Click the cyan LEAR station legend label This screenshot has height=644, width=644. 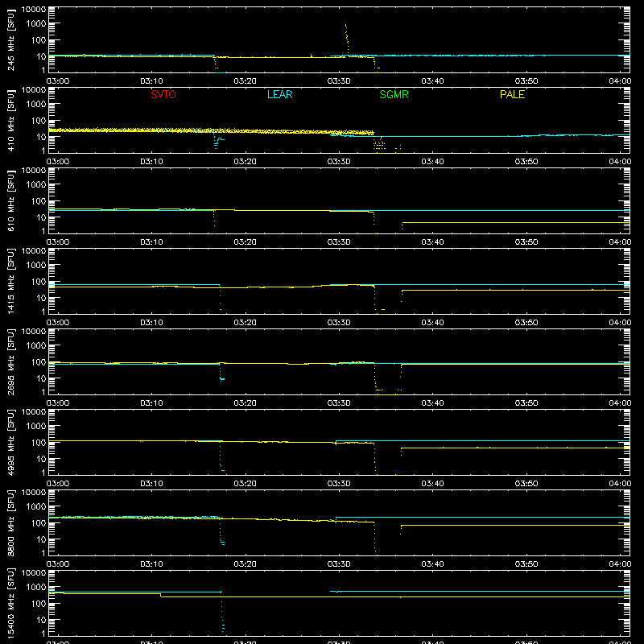pyautogui.click(x=279, y=94)
